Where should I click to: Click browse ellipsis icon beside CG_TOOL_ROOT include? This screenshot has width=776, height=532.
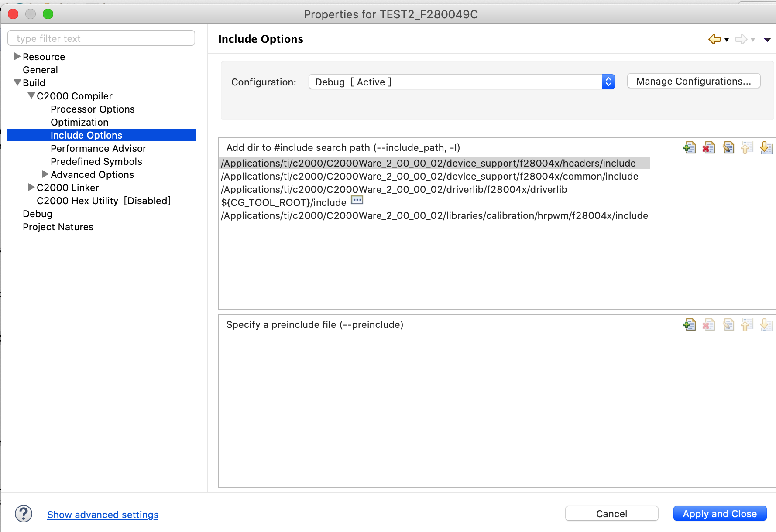(357, 200)
